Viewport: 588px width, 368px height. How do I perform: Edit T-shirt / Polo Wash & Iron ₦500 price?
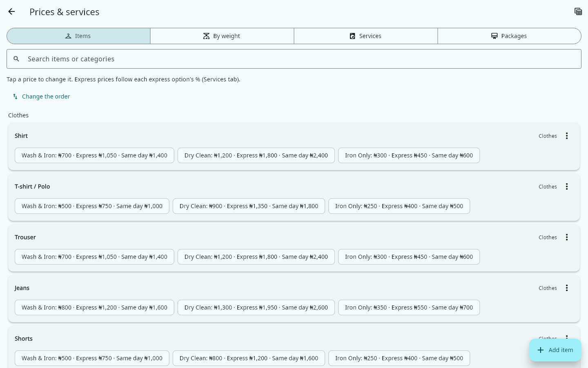coord(92,206)
